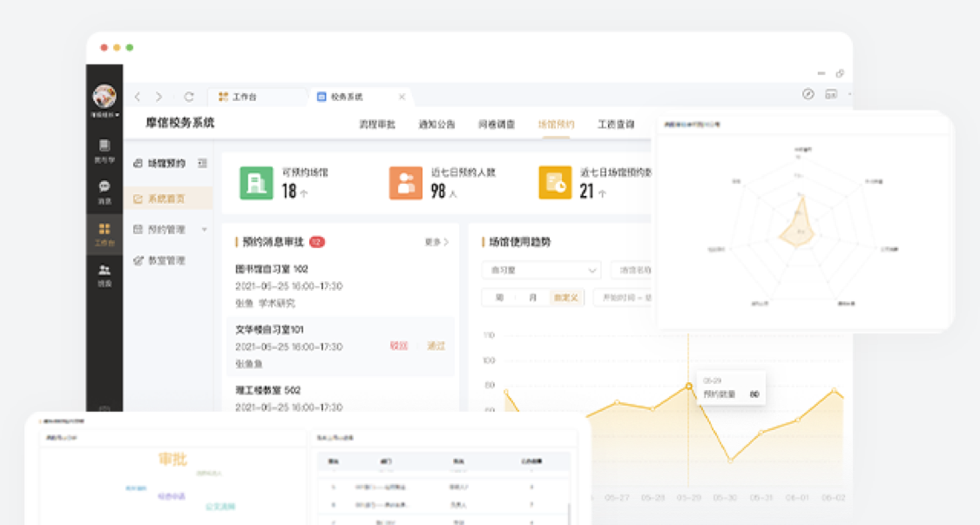Click the orange 审批 word in the word cloud
Image resolution: width=980 pixels, height=525 pixels.
[172, 460]
